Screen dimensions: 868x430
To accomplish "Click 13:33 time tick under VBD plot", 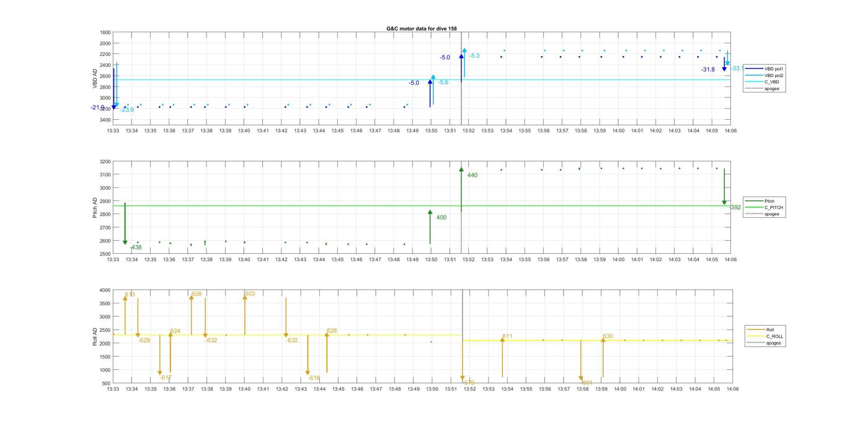I will (113, 131).
